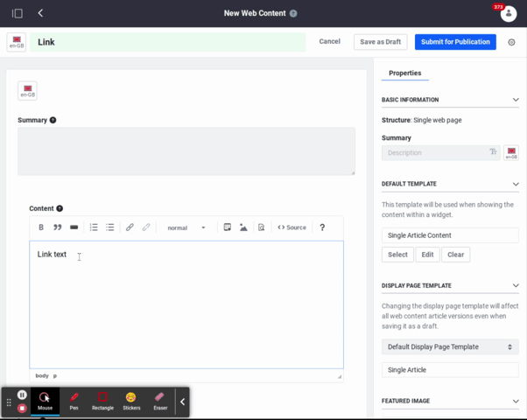
Task: Open the Default Display Page Template dropdown
Action: 450,346
